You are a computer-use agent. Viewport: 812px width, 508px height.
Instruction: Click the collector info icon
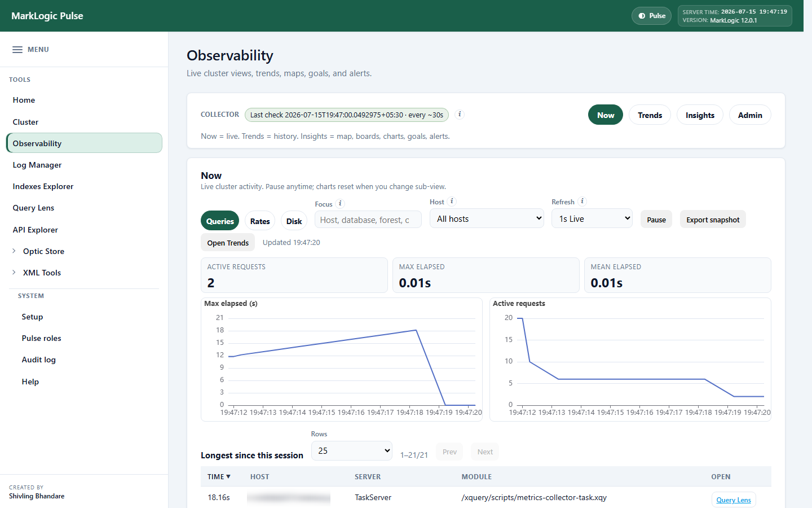[460, 114]
